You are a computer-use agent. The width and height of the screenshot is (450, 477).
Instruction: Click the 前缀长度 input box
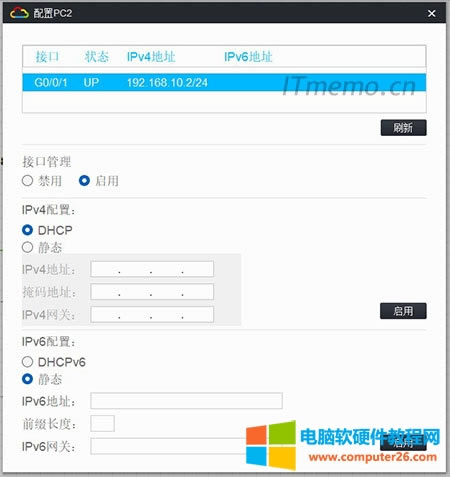(x=103, y=423)
